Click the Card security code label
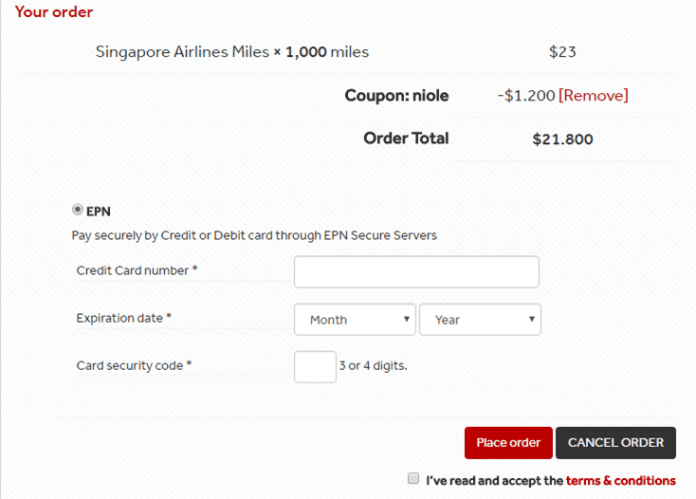Image resolution: width=696 pixels, height=499 pixels. 134,366
